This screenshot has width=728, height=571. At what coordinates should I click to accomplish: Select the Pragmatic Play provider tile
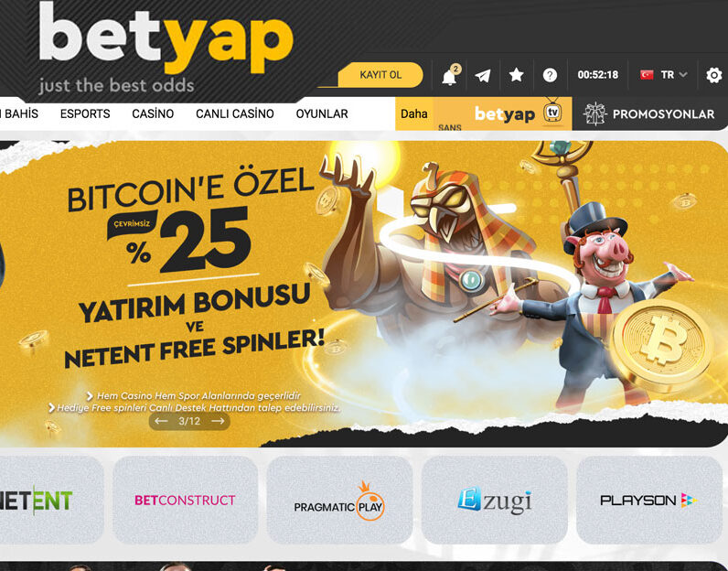pos(339,500)
